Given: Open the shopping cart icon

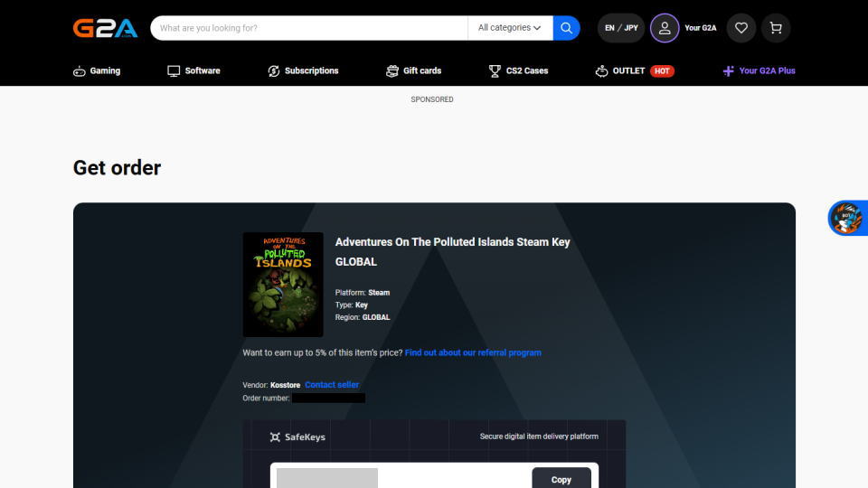Looking at the screenshot, I should pyautogui.click(x=776, y=28).
